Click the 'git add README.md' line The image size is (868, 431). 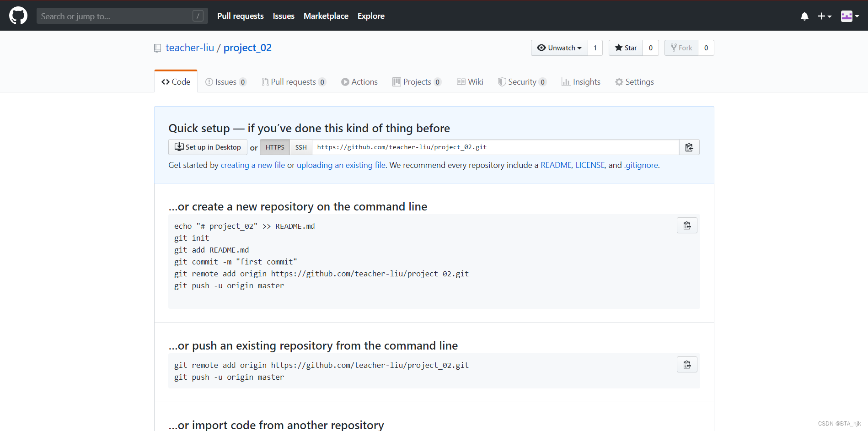coord(212,250)
